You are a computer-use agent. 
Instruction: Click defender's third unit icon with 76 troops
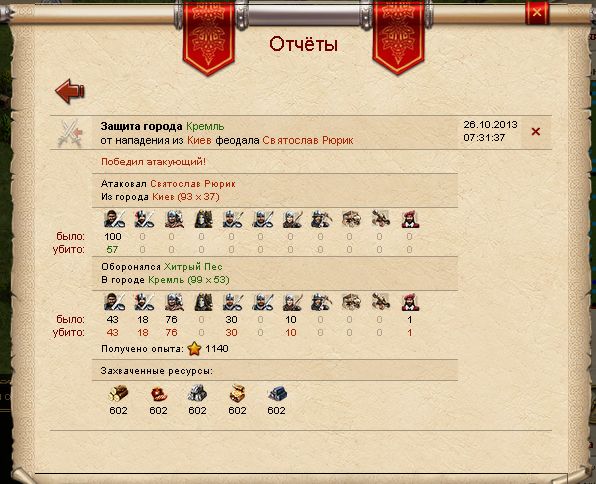[x=174, y=302]
